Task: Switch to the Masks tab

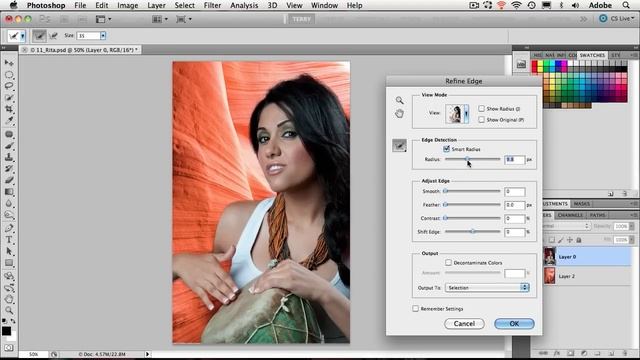Action: coord(582,204)
